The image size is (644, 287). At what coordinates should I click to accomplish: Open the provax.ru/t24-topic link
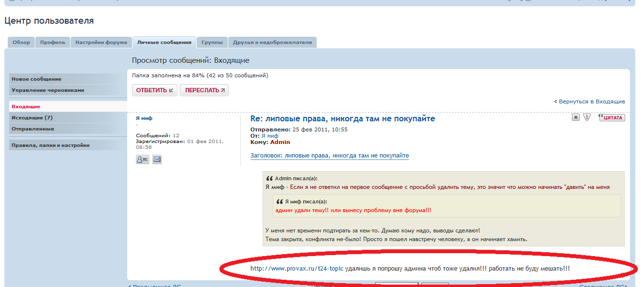point(297,268)
